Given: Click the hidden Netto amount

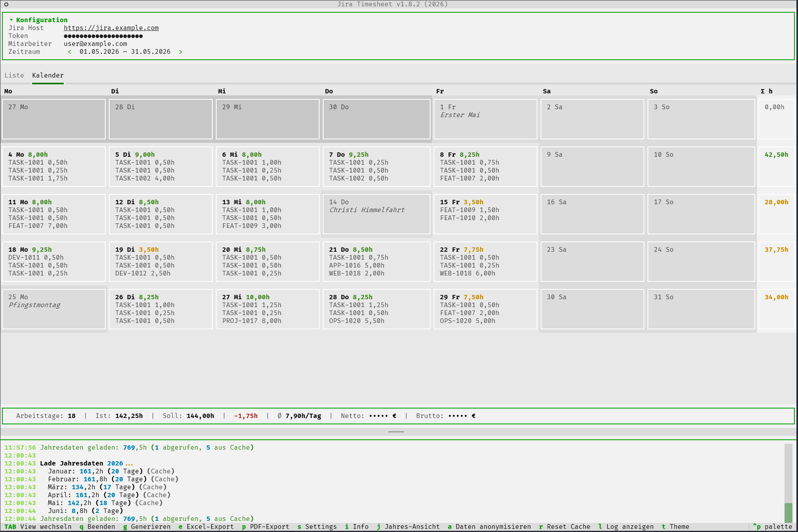Looking at the screenshot, I should pos(383,416).
